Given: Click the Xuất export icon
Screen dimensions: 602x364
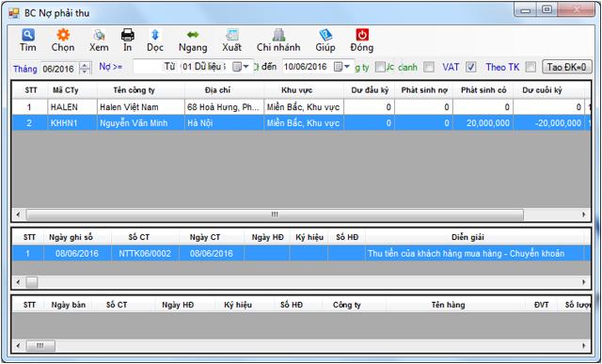Looking at the screenshot, I should pyautogui.click(x=232, y=35).
